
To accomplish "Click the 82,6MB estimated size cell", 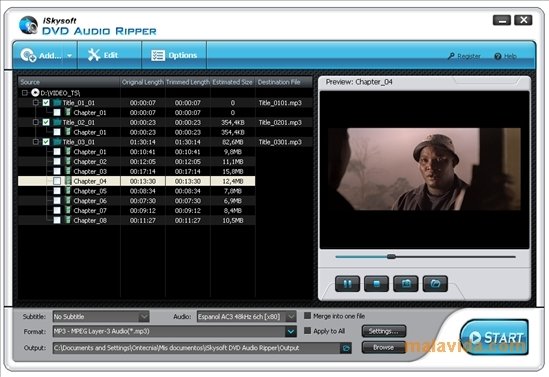I will coord(232,142).
